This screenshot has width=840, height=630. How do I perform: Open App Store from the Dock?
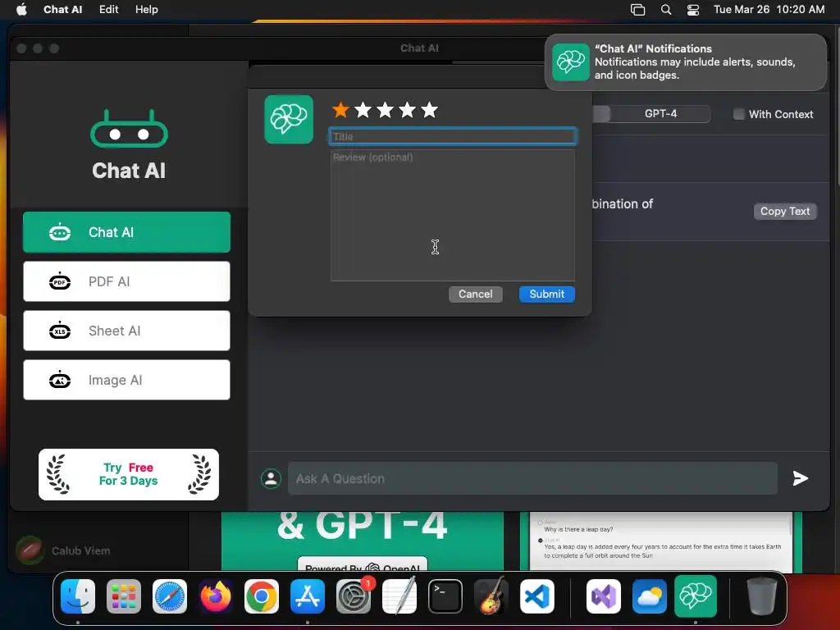308,596
